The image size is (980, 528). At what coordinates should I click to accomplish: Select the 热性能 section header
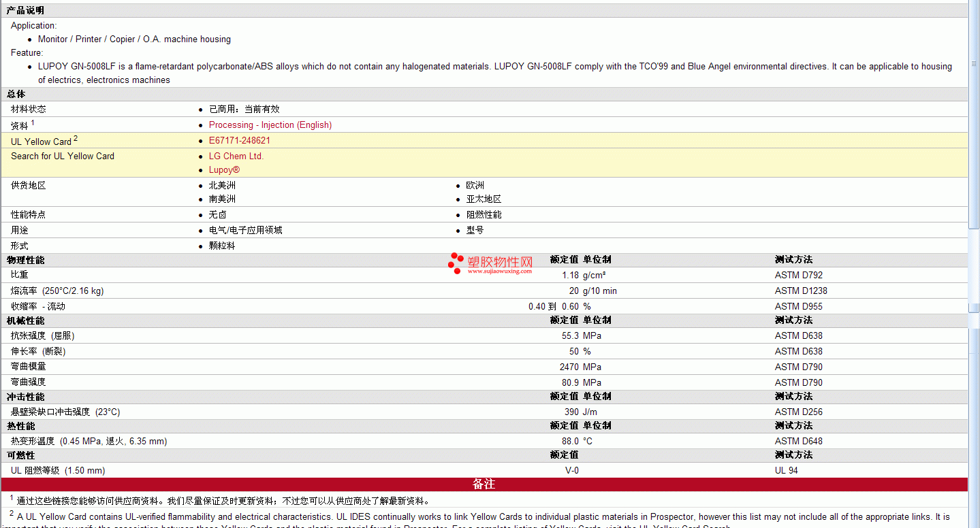coord(21,426)
